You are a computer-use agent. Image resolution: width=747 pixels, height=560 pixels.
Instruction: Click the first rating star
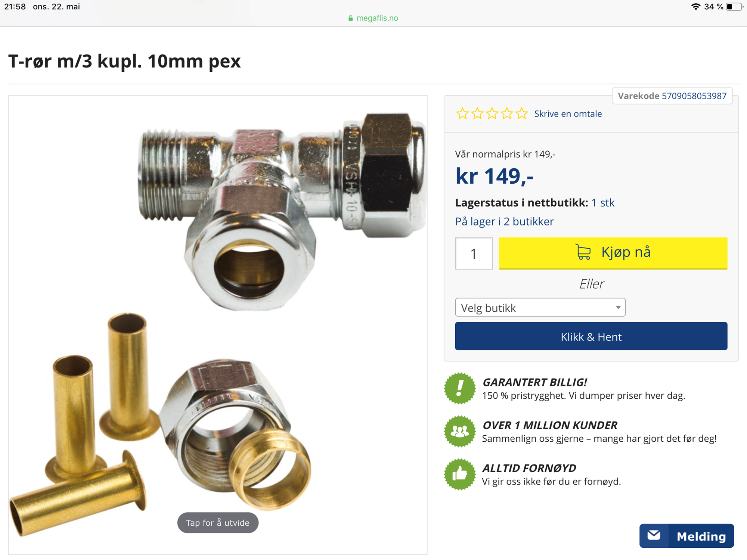pos(462,113)
